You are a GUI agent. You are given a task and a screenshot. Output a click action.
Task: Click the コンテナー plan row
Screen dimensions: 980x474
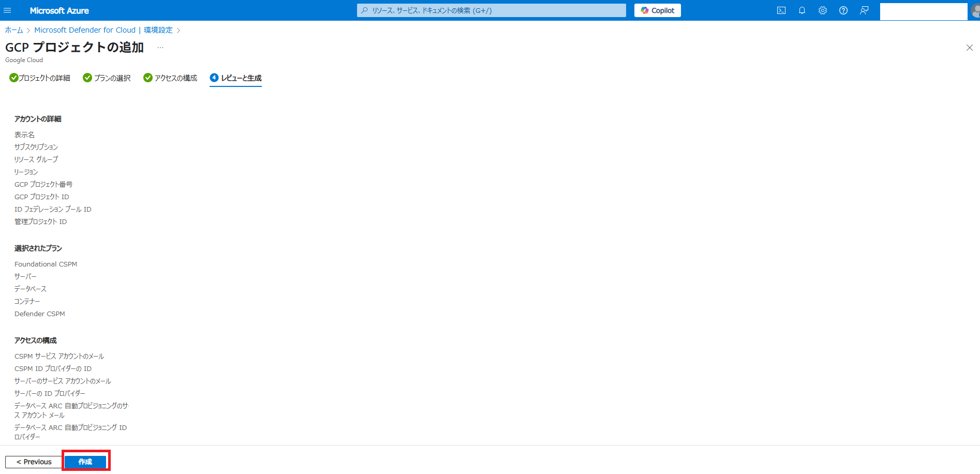(27, 301)
